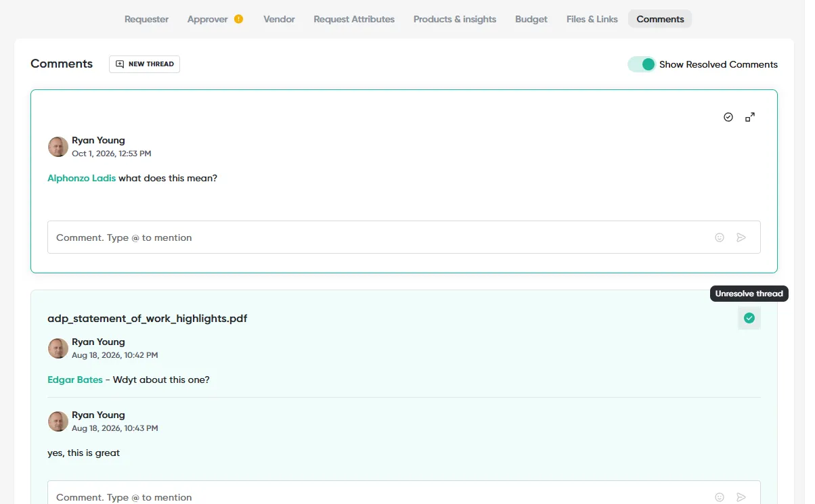Switch to the Vendor tab
This screenshot has width=815, height=504.
click(279, 19)
